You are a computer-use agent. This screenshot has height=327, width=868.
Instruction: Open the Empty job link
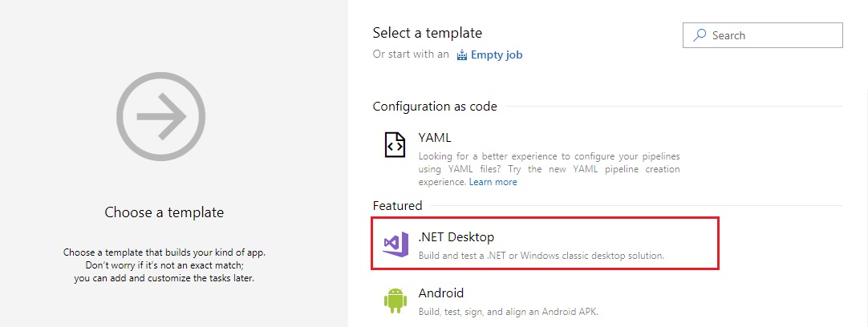tap(497, 54)
